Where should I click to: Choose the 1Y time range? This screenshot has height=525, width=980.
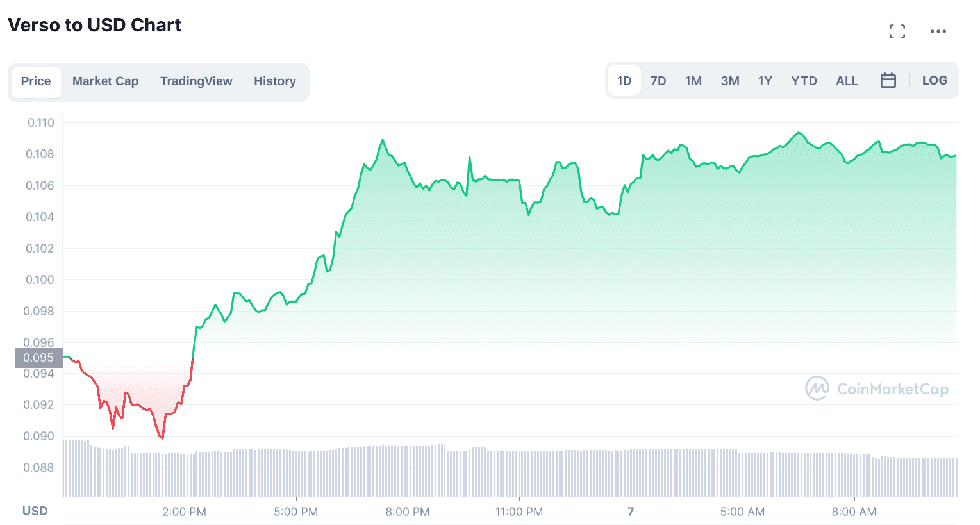point(765,81)
